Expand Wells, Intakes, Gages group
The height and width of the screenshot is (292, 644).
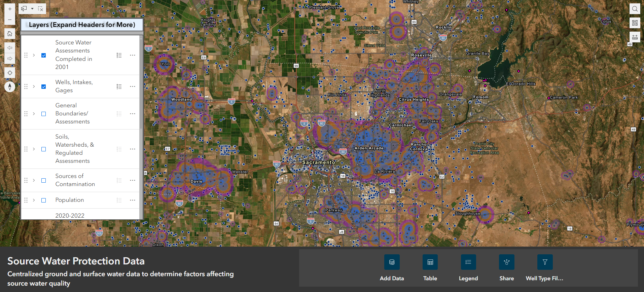34,86
